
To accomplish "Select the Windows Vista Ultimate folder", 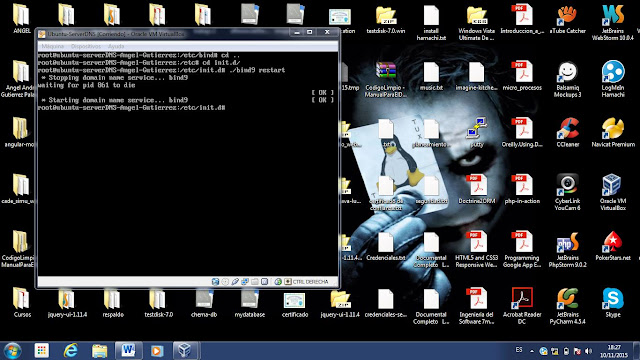I will [476, 22].
